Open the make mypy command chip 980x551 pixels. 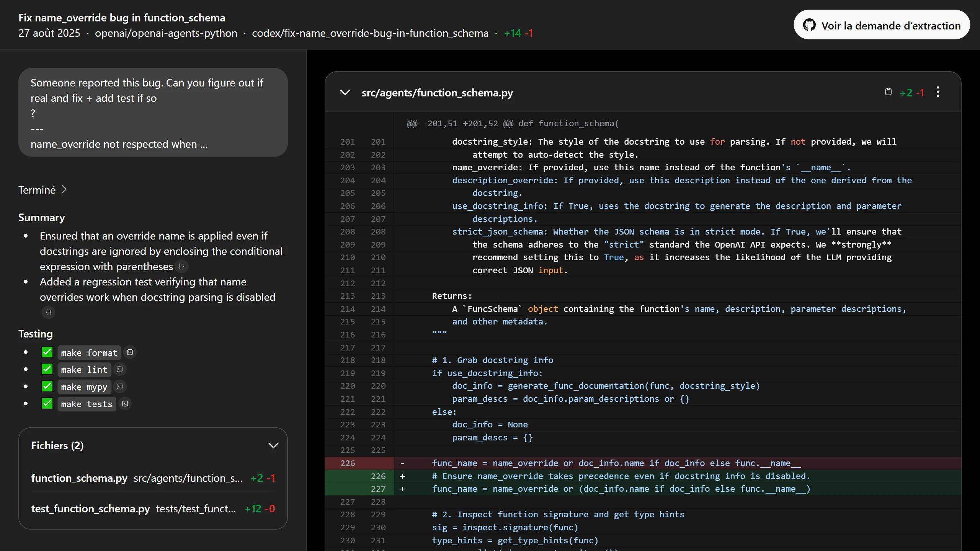(x=84, y=387)
